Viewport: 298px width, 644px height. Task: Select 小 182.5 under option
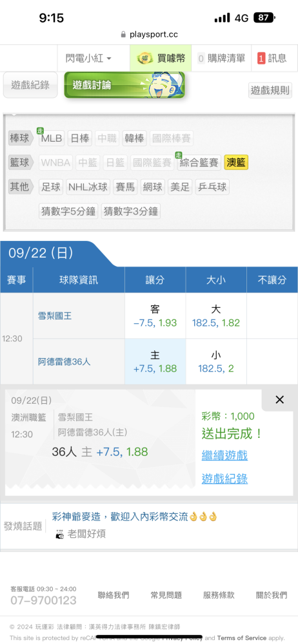click(x=216, y=361)
